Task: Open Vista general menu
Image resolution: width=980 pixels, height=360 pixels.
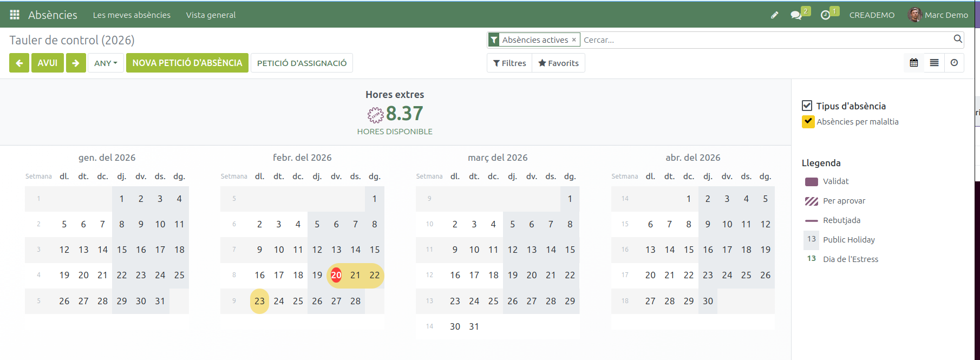Action: click(211, 15)
